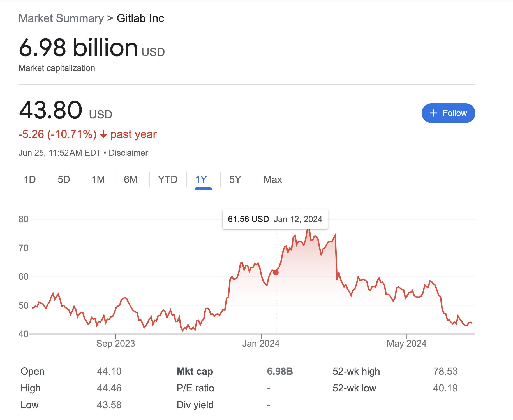Click the 52-wk low label
This screenshot has width=513, height=420.
pos(354,388)
